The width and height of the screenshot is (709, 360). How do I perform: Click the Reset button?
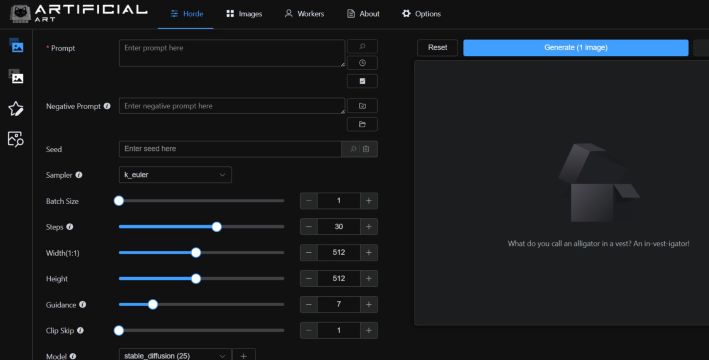click(437, 47)
